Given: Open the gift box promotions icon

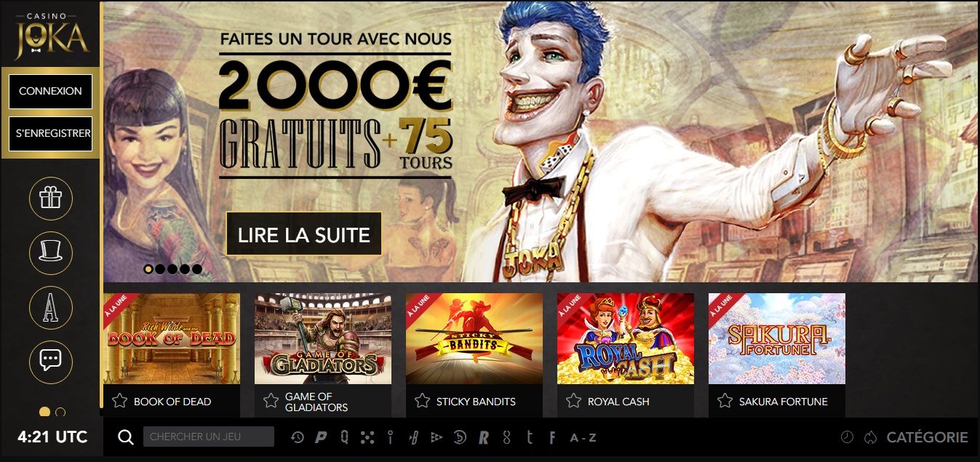Looking at the screenshot, I should coord(50,198).
